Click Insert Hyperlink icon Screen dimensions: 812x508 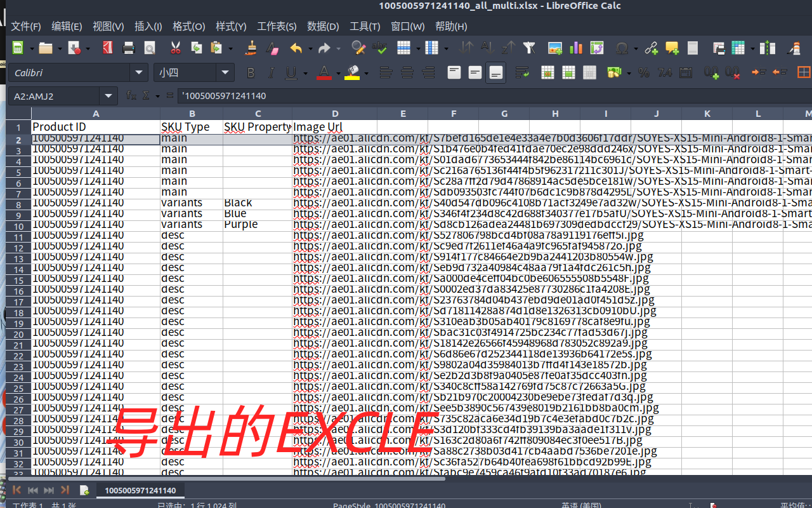click(651, 48)
